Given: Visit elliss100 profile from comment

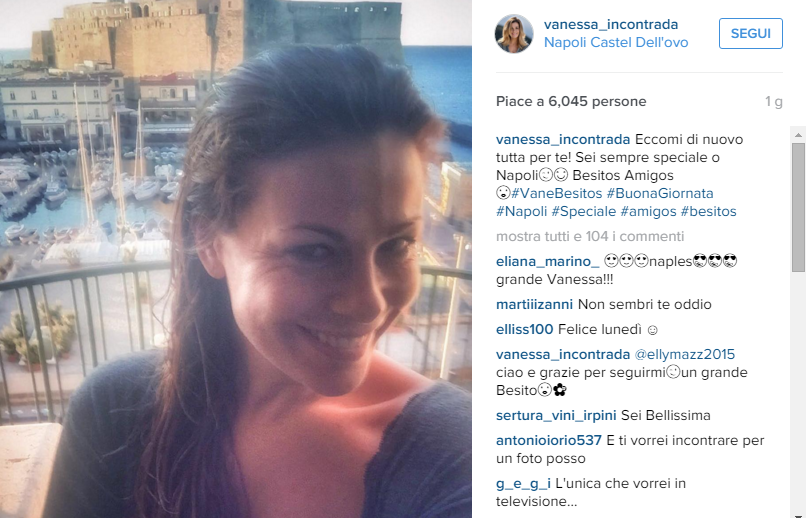Looking at the screenshot, I should coord(524,329).
